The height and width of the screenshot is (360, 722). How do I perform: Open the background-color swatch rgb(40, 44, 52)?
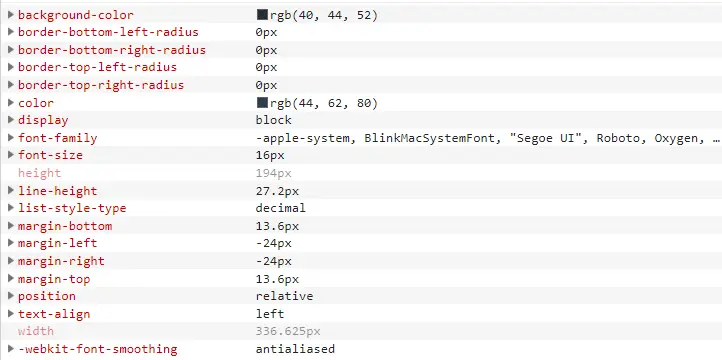click(262, 15)
